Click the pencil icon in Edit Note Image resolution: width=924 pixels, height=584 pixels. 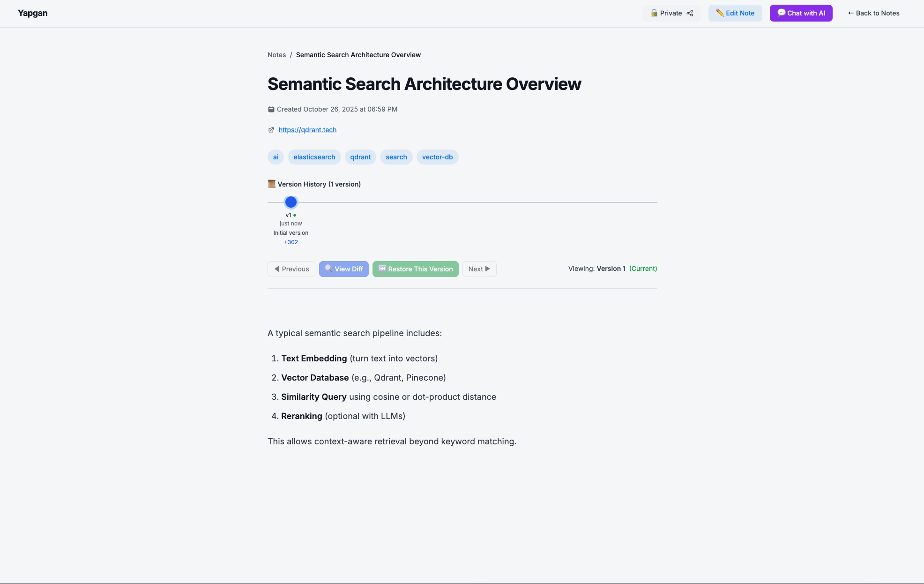pos(720,13)
